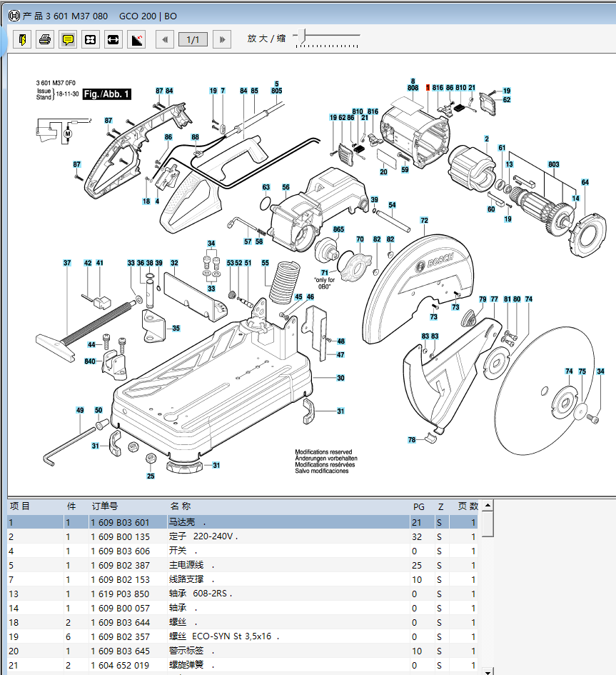
Task: Click part label 803 in diagram
Action: [x=554, y=164]
